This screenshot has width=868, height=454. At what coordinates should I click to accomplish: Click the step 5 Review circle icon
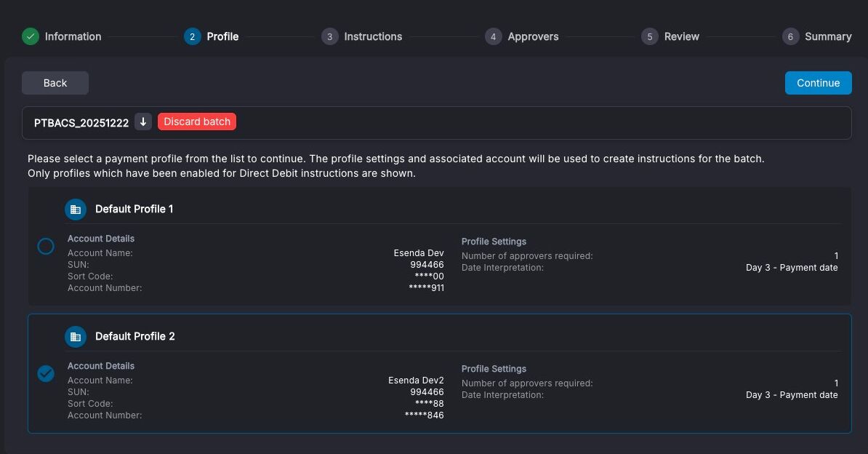(649, 36)
